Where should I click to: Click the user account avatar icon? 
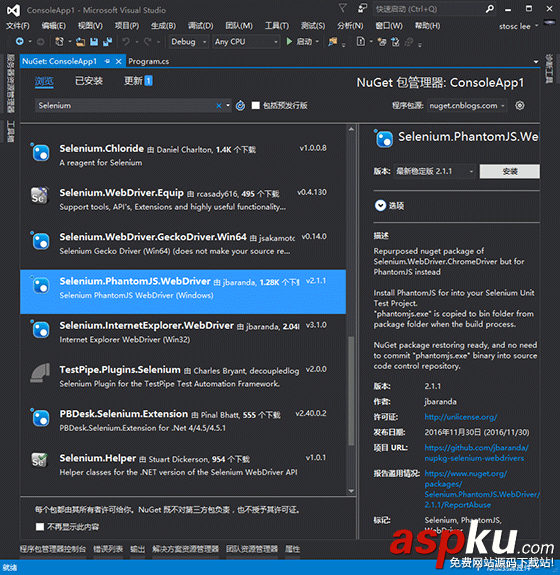pyautogui.click(x=549, y=23)
